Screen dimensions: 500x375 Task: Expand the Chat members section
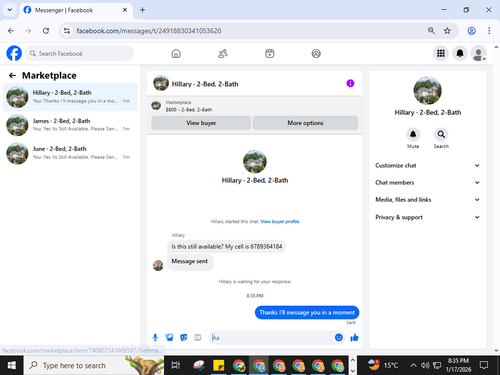(427, 183)
